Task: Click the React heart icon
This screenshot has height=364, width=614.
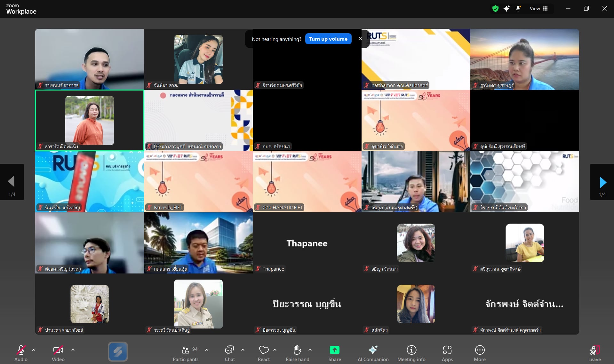Action: (264, 350)
